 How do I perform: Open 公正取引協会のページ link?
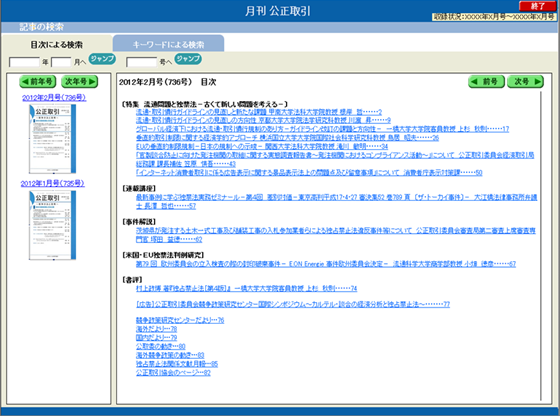[173, 372]
